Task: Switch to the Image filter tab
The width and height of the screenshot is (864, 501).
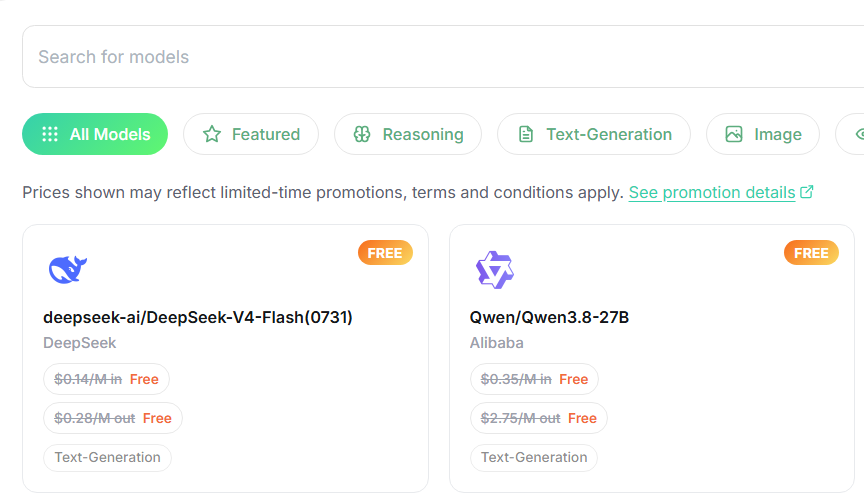Action: [x=763, y=134]
